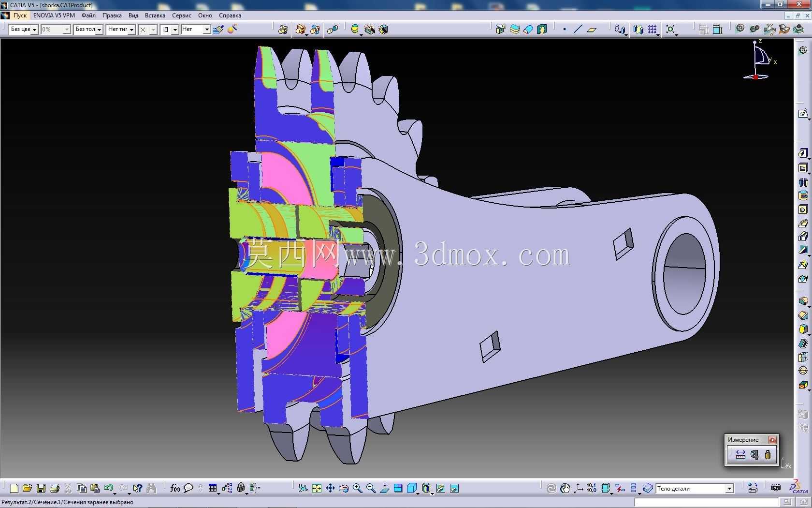Screen dimensions: 812x508
Task: Click the plane creation tool
Action: 592,30
